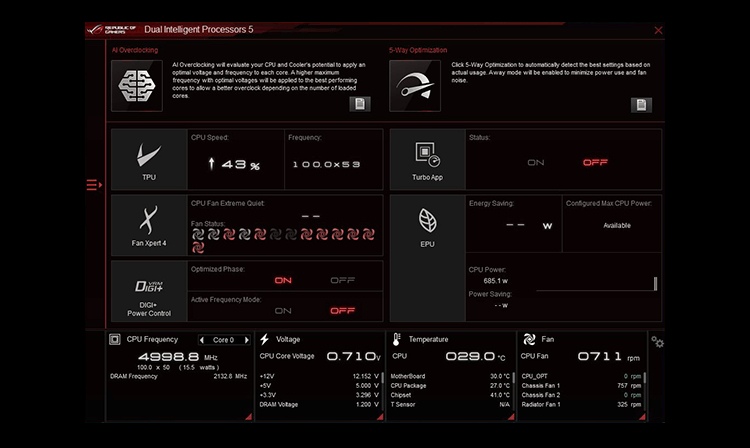Image resolution: width=750 pixels, height=448 pixels.
Task: Click the 43% CPU Speed value
Action: pyautogui.click(x=235, y=164)
